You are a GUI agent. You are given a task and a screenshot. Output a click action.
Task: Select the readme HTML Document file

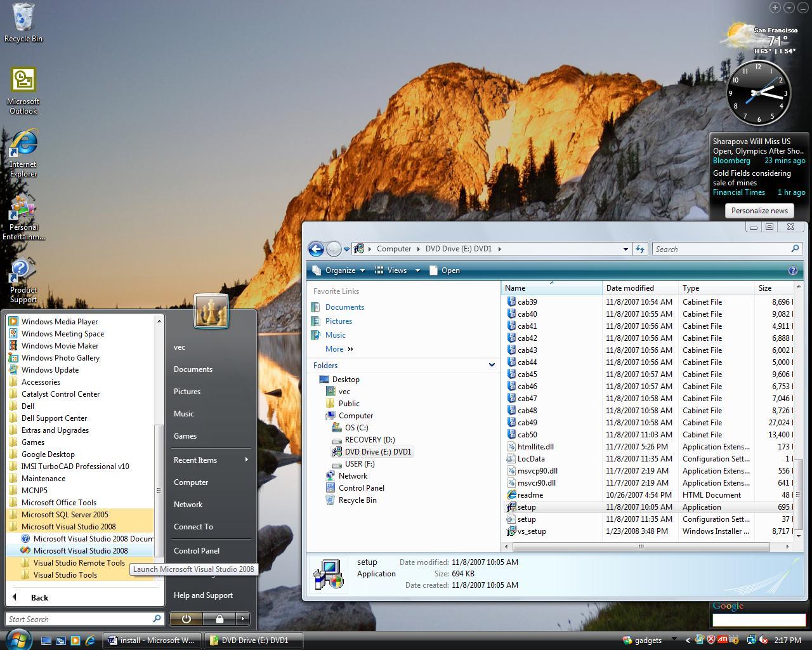click(x=530, y=494)
